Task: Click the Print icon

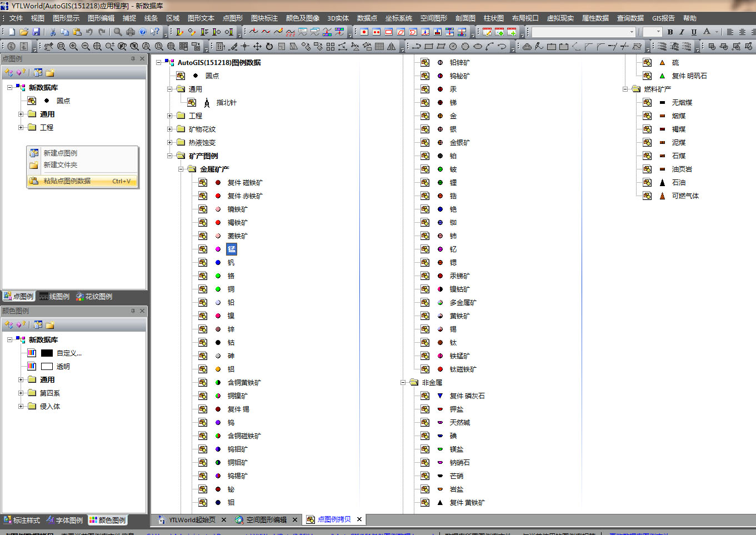Action: click(x=131, y=32)
